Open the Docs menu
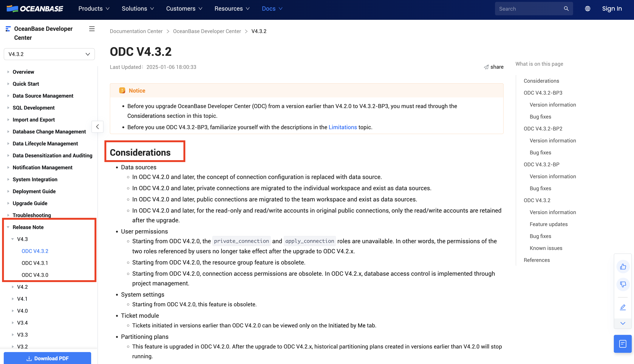 pyautogui.click(x=272, y=9)
